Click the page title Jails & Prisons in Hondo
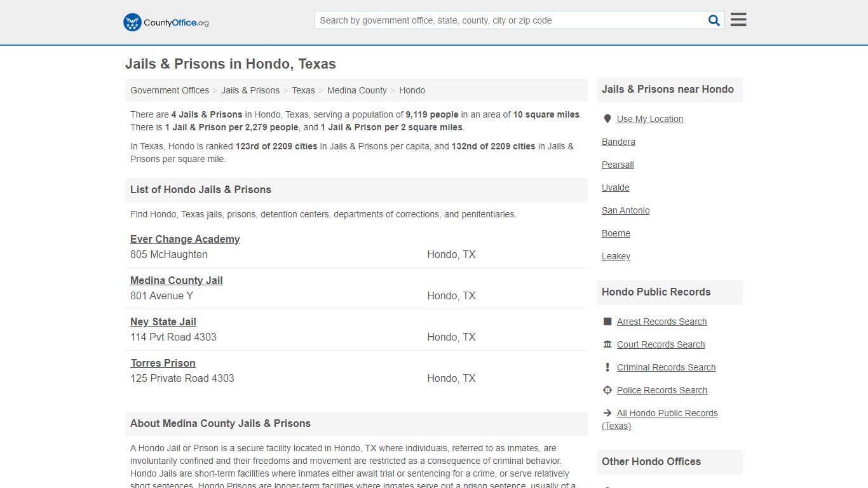868x488 pixels. tap(231, 64)
